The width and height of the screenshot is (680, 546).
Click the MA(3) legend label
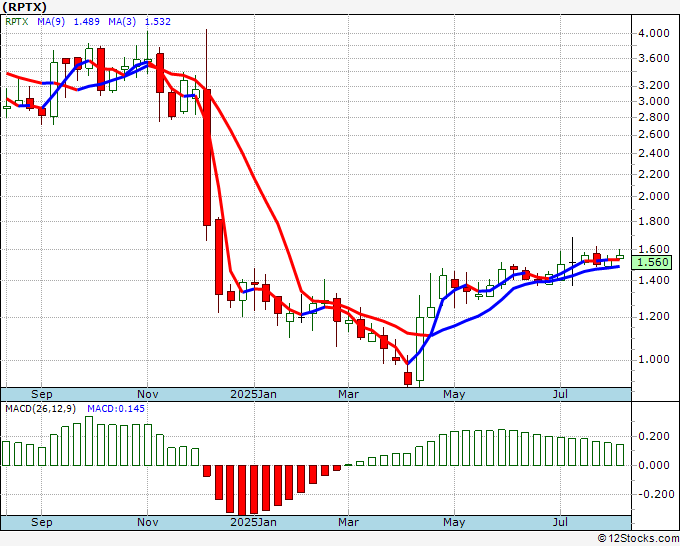pos(122,22)
